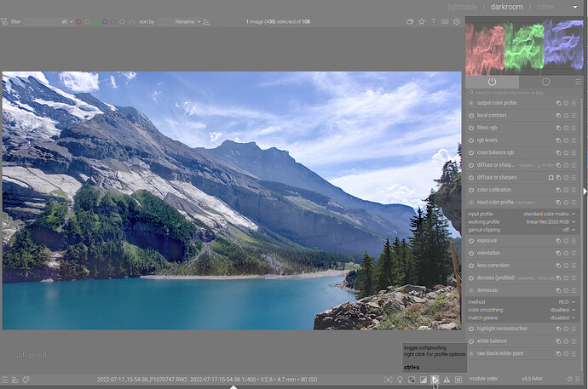
Task: Switch to the lighttable view
Action: pos(463,7)
